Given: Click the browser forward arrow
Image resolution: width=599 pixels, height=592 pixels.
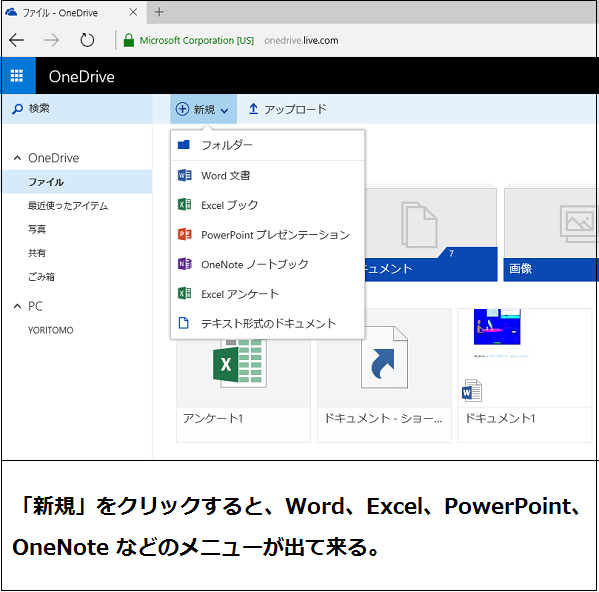Looking at the screenshot, I should pyautogui.click(x=52, y=40).
